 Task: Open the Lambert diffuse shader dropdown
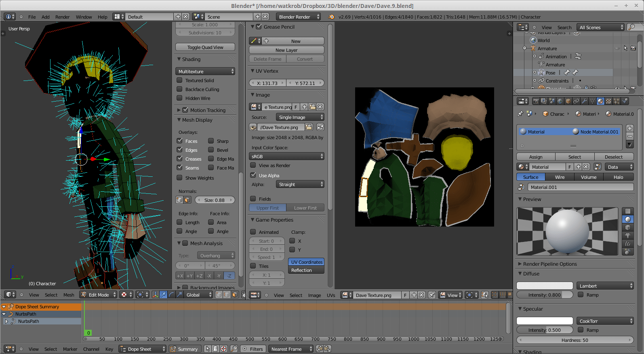(x=605, y=286)
